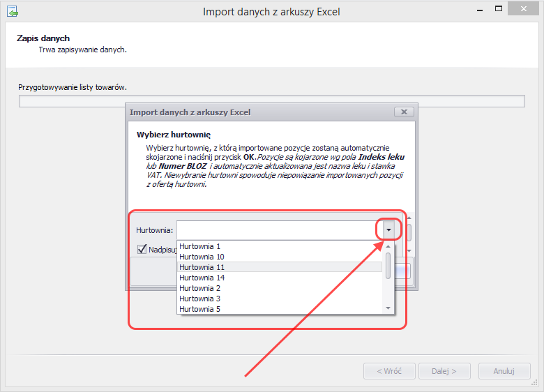
Task: Click the < Wróć button
Action: (389, 371)
